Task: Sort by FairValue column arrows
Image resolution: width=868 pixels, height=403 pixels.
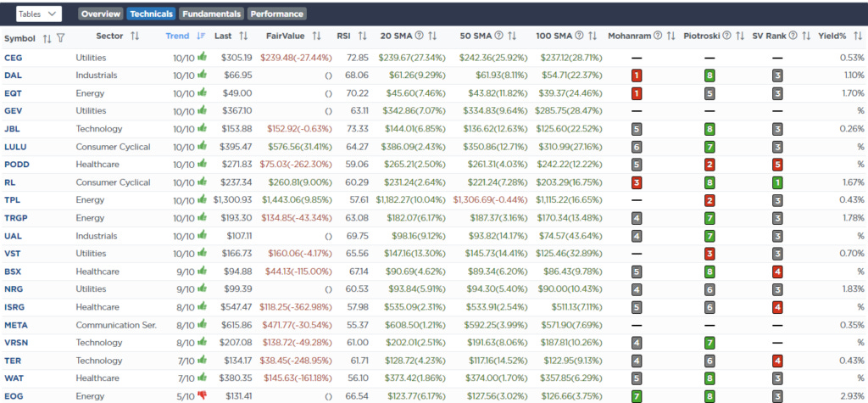Action: coord(317,36)
